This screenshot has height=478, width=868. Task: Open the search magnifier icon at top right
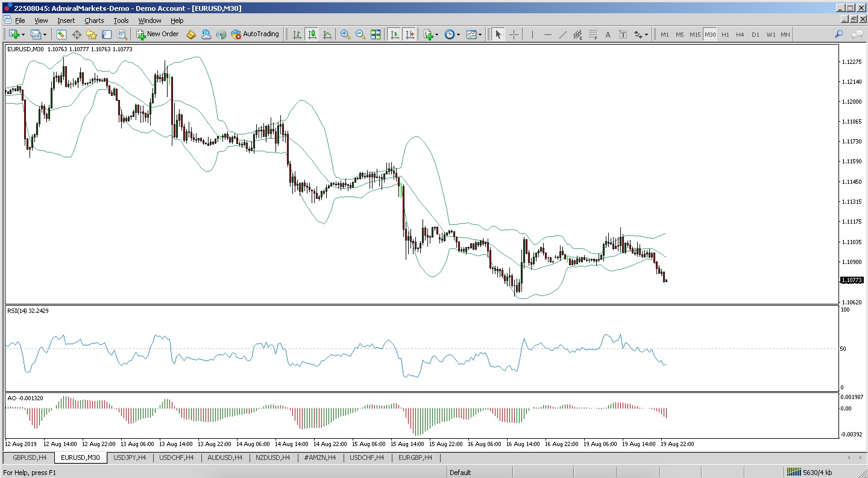[x=838, y=34]
